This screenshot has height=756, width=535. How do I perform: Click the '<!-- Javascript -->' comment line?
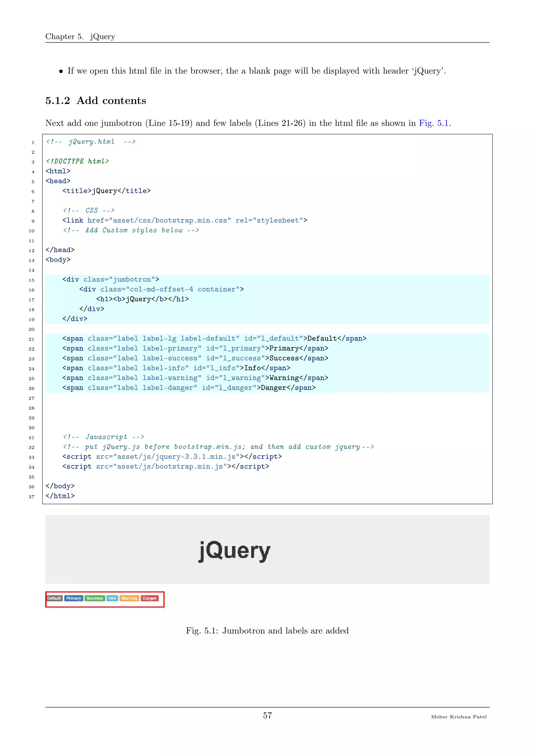(x=103, y=437)
